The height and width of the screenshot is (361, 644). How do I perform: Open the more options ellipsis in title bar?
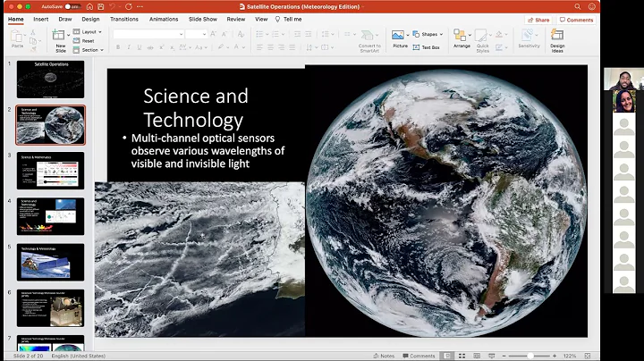pos(140,6)
